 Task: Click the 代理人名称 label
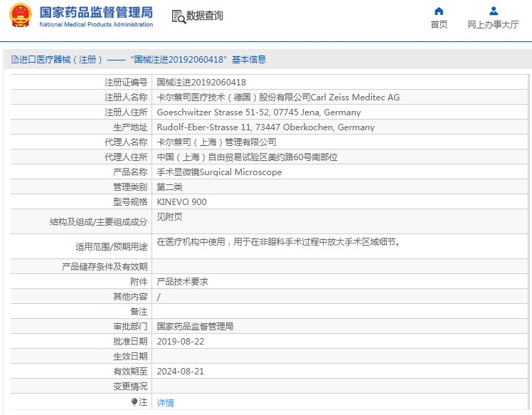pos(126,142)
